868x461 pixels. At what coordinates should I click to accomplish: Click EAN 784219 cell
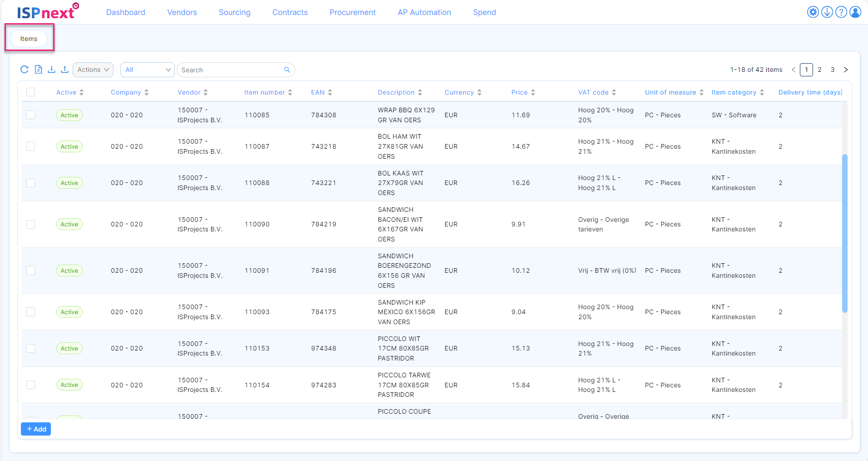click(323, 224)
